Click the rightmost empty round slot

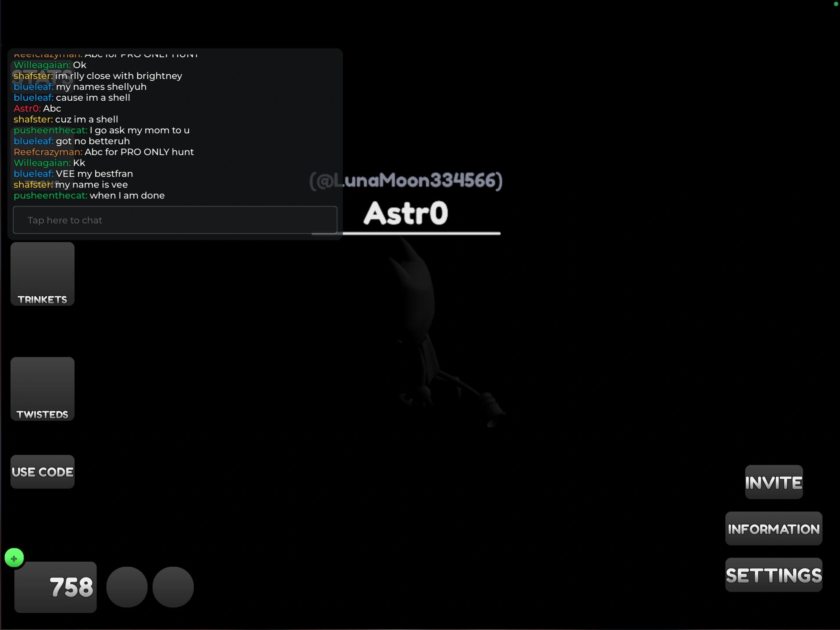coord(173,587)
